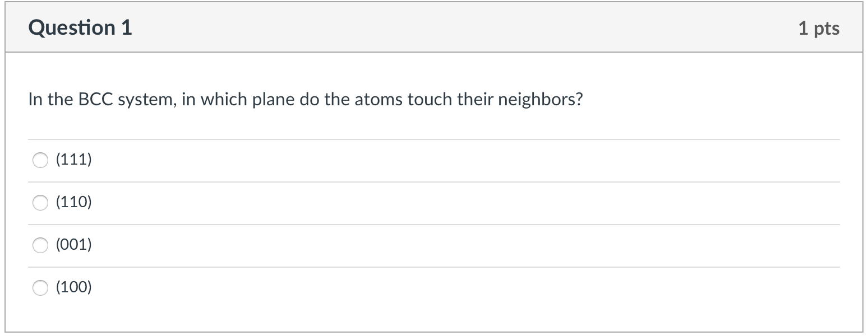Click the third answer row
868x336 pixels.
280,245
